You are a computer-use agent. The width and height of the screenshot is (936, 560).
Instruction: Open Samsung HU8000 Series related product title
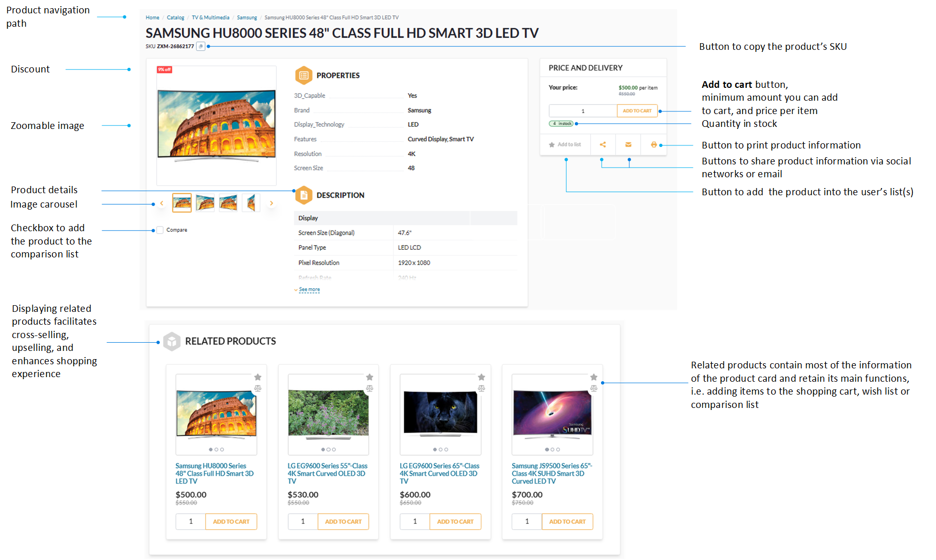pos(215,474)
